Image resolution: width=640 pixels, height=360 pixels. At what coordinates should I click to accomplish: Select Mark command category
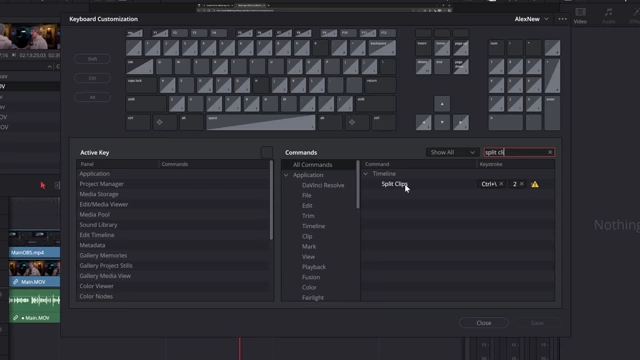(x=309, y=247)
